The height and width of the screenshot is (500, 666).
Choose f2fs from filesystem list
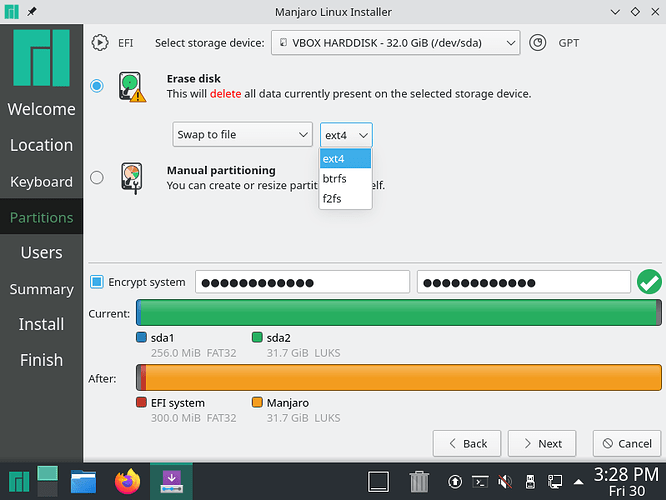coord(345,198)
